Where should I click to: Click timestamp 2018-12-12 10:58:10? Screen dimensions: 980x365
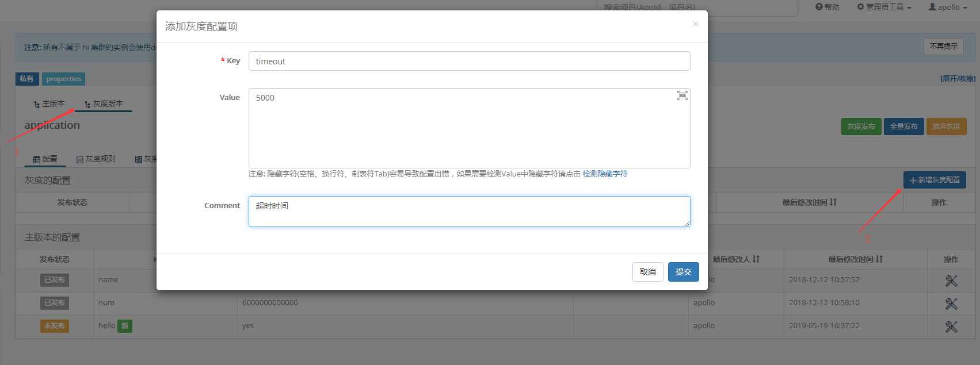pyautogui.click(x=824, y=303)
